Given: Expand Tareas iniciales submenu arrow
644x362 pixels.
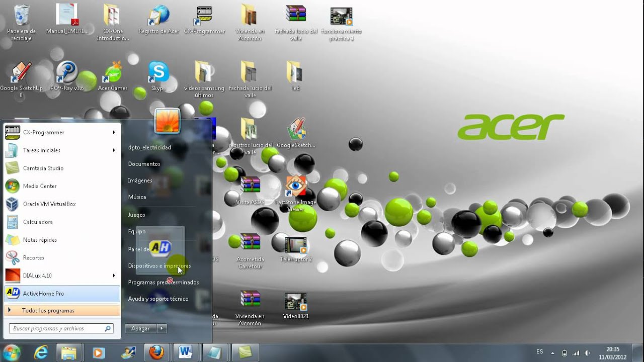Looking at the screenshot, I should click(114, 150).
